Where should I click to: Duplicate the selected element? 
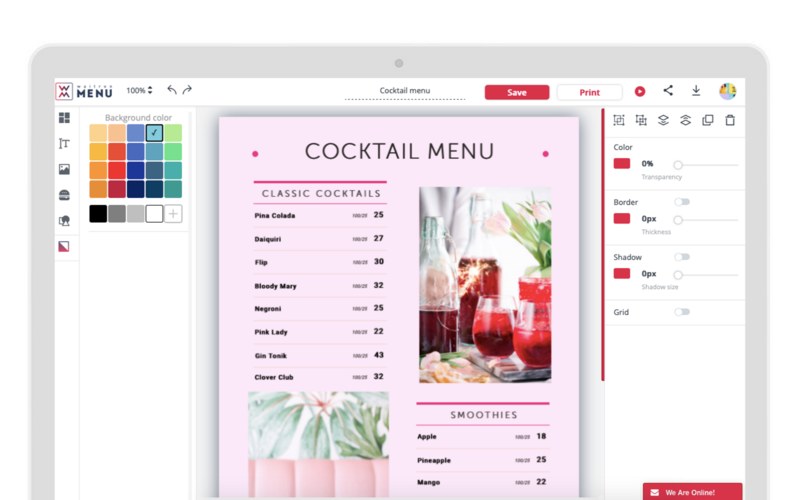coord(708,120)
